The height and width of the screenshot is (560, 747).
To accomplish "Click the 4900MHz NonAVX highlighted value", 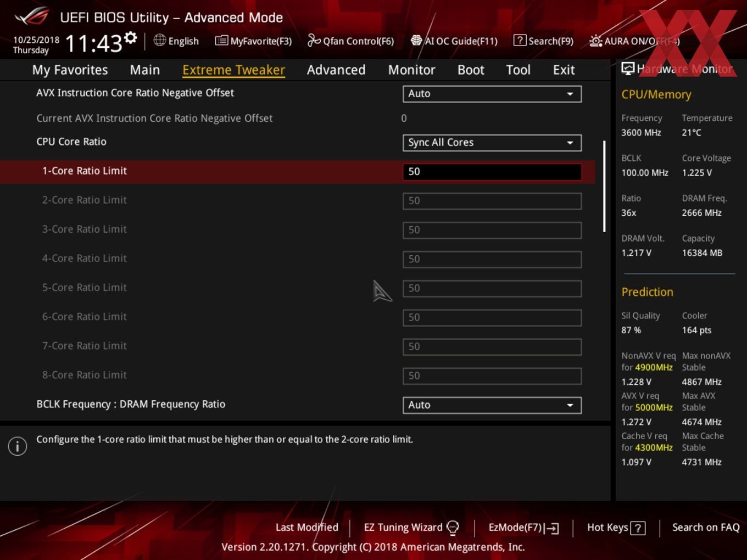I will click(x=654, y=367).
